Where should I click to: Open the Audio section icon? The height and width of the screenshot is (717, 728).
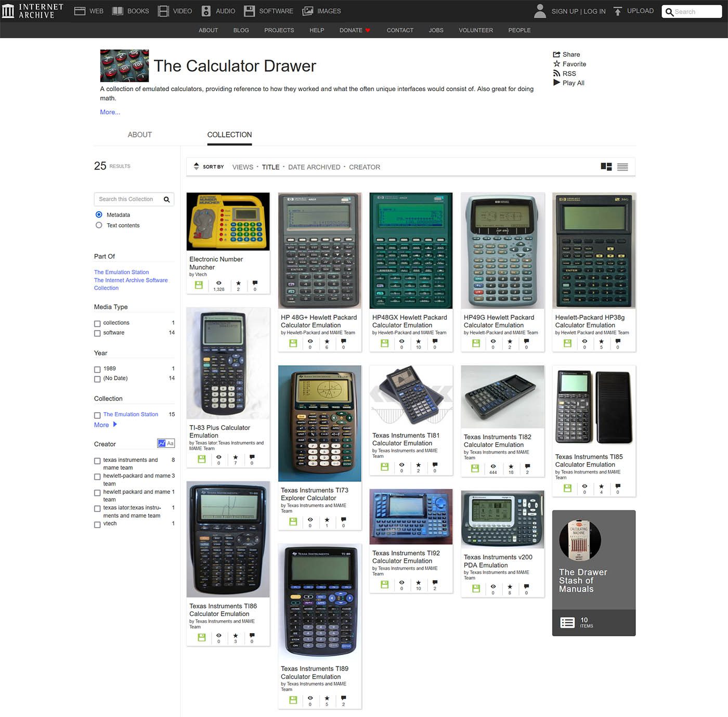tap(206, 11)
